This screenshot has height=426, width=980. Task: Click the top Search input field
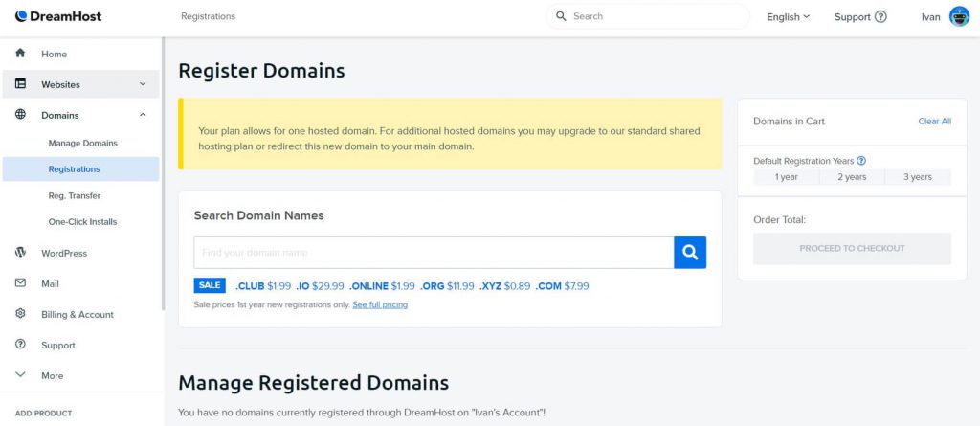[648, 16]
